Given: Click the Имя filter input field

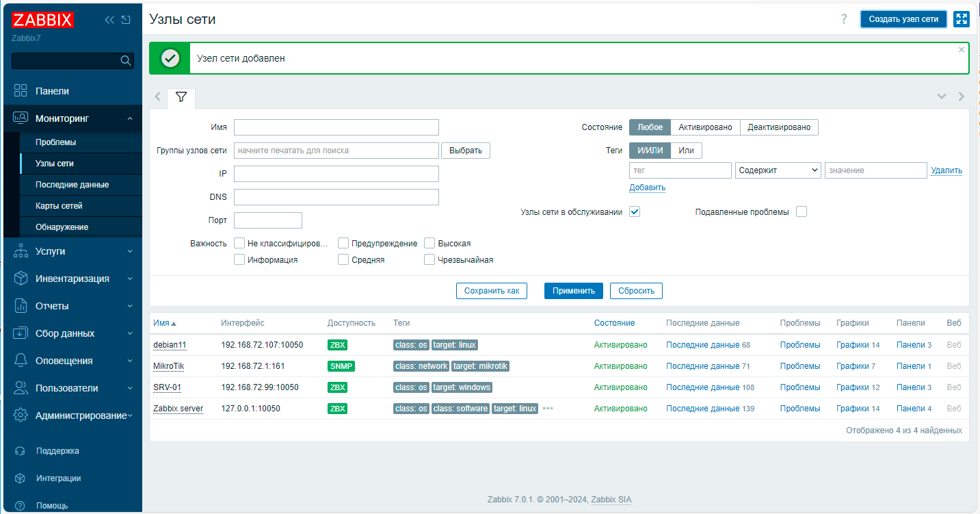Looking at the screenshot, I should pos(336,127).
